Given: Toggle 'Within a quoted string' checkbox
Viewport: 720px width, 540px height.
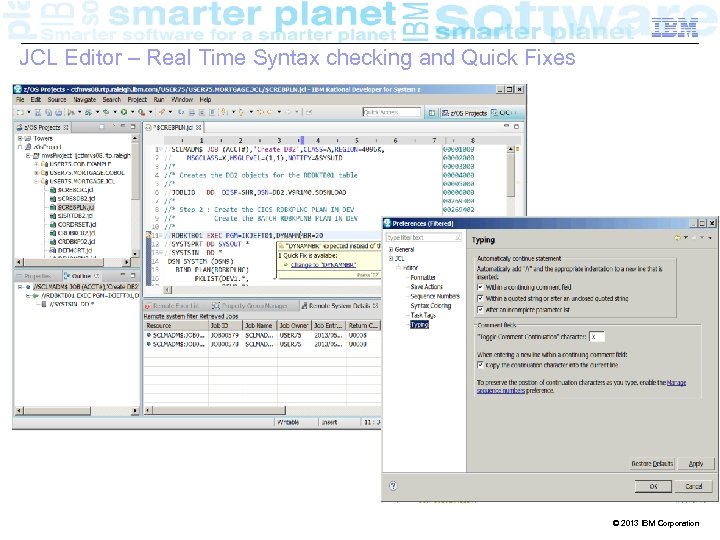Looking at the screenshot, I should click(480, 298).
